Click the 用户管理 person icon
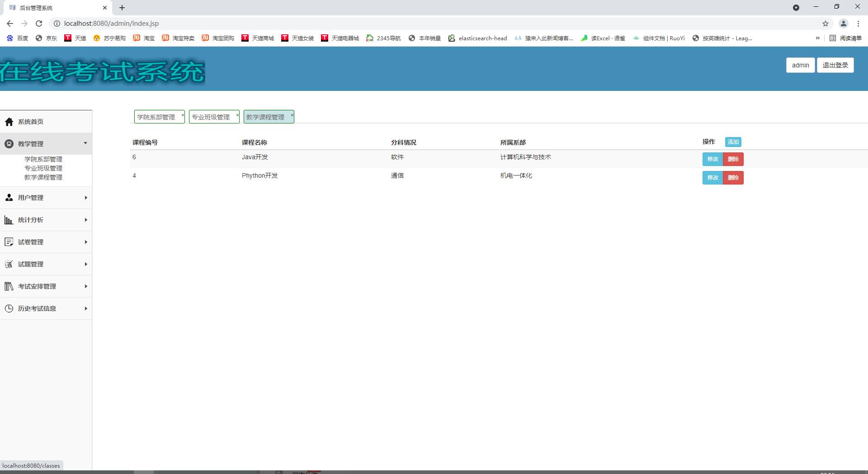 (x=9, y=198)
